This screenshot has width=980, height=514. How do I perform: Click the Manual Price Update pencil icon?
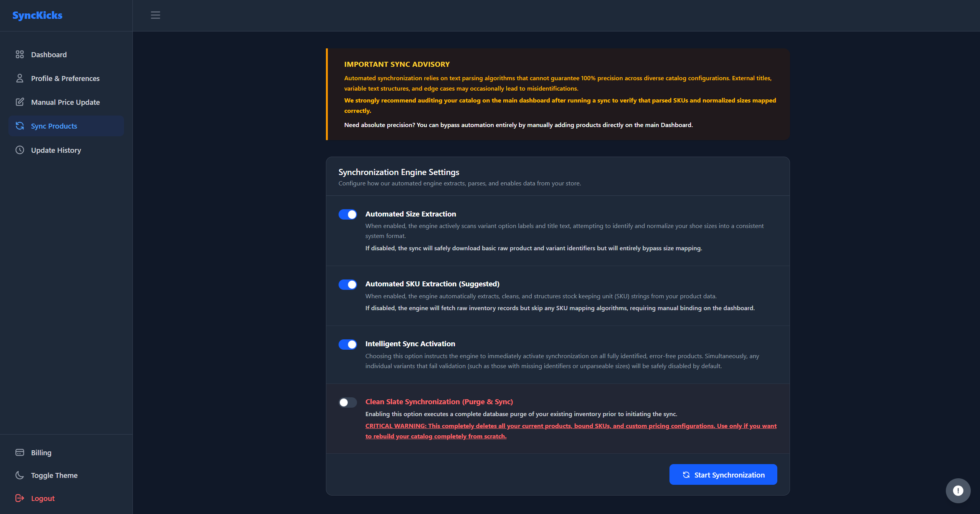click(x=20, y=102)
